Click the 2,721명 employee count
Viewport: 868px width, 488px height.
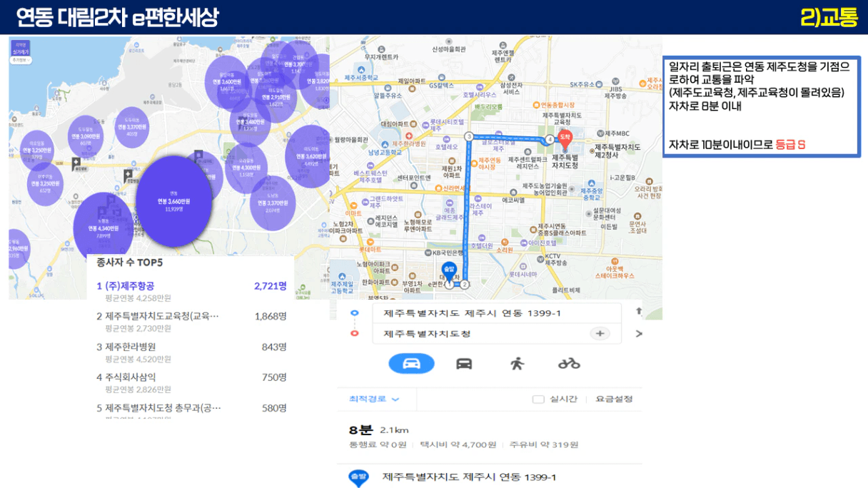click(271, 286)
